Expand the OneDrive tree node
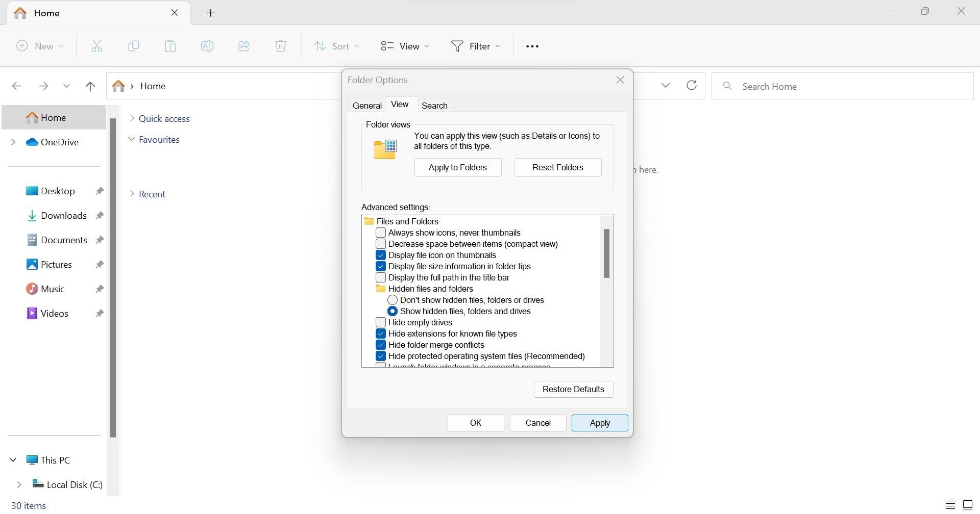The image size is (980, 514). (x=13, y=142)
